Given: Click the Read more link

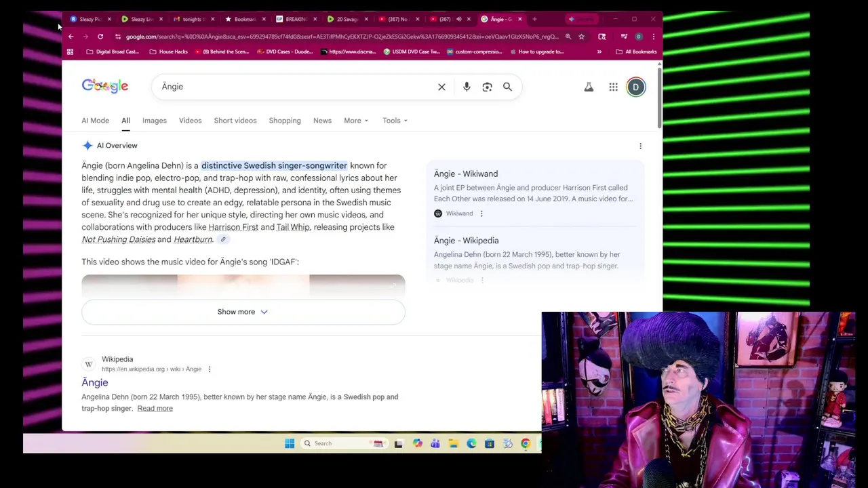Looking at the screenshot, I should (x=155, y=409).
